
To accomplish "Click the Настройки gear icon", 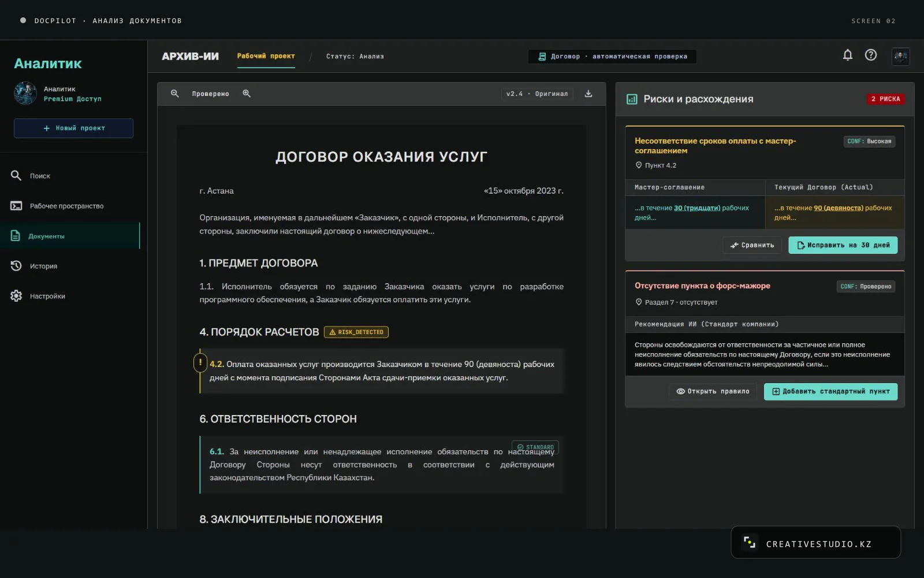I will click(x=16, y=296).
